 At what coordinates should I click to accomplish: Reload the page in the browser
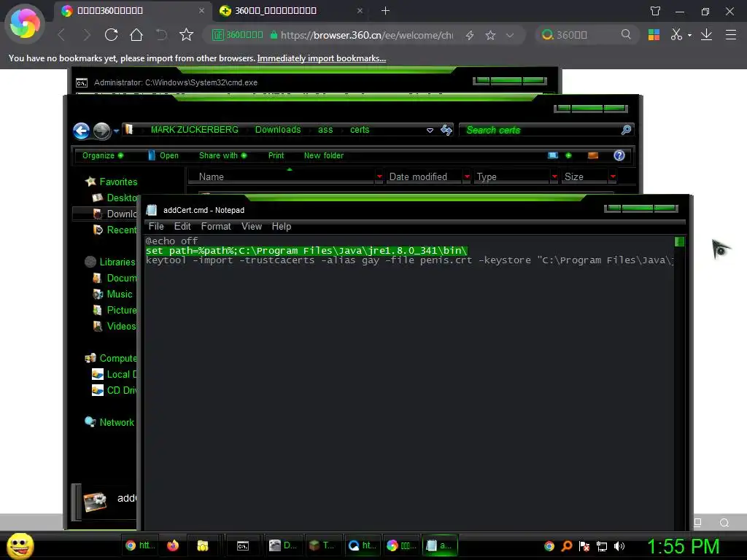click(x=111, y=35)
